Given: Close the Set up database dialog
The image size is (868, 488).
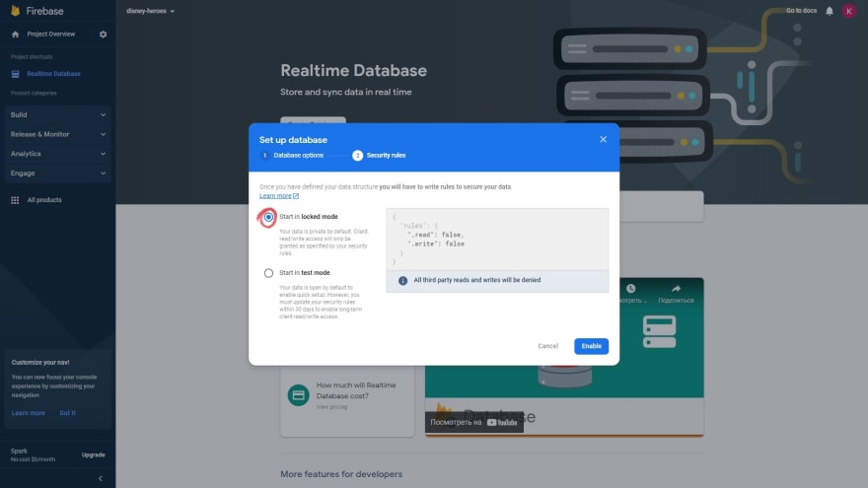Looking at the screenshot, I should 603,139.
